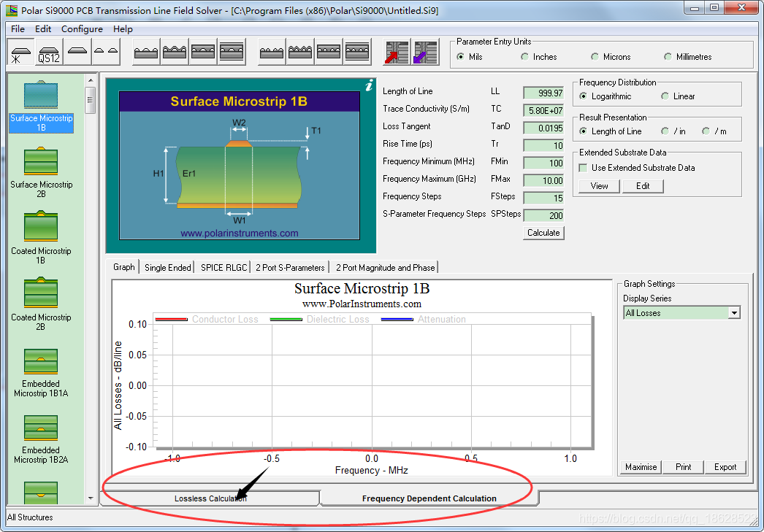Switch to the Graph tab
764x532 pixels.
123,267
